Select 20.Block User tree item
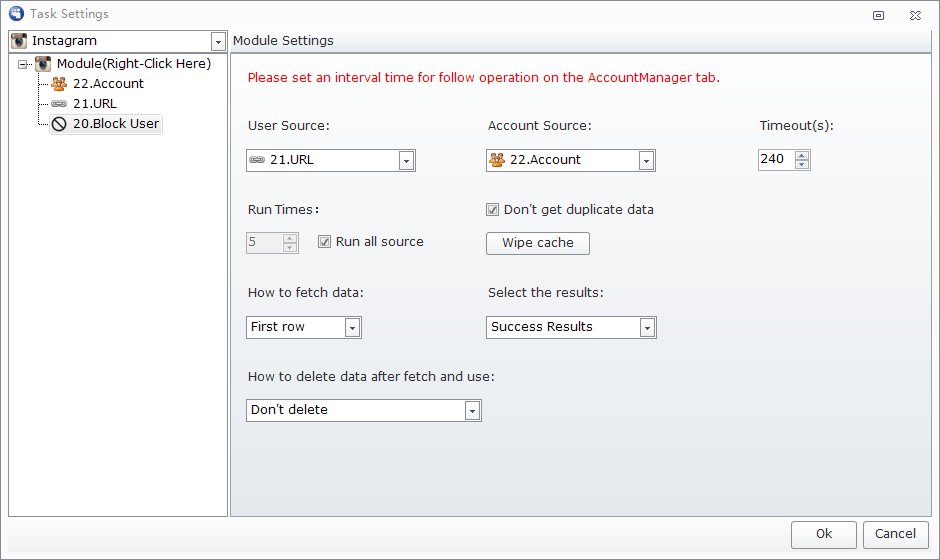 point(106,124)
